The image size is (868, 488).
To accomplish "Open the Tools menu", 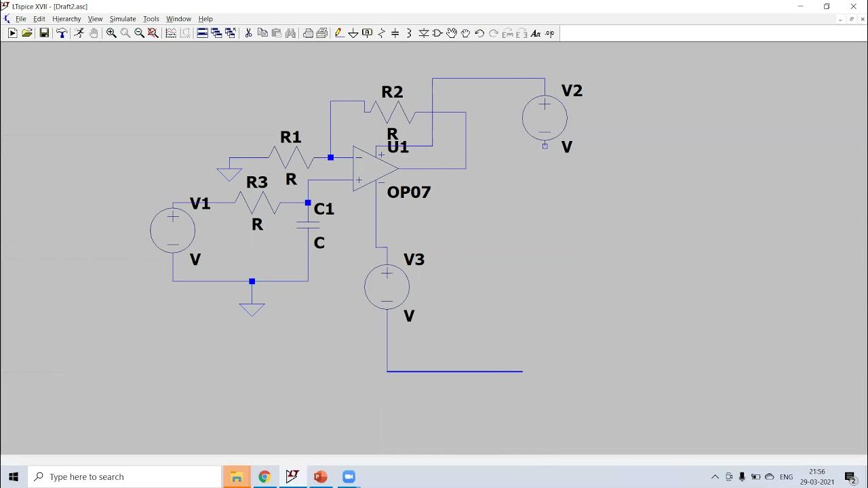I will (x=151, y=19).
